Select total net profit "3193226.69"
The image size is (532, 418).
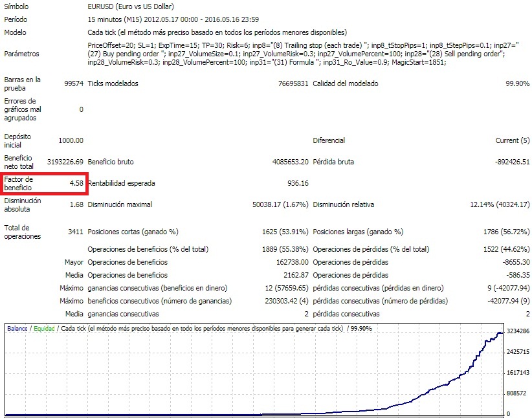click(65, 162)
